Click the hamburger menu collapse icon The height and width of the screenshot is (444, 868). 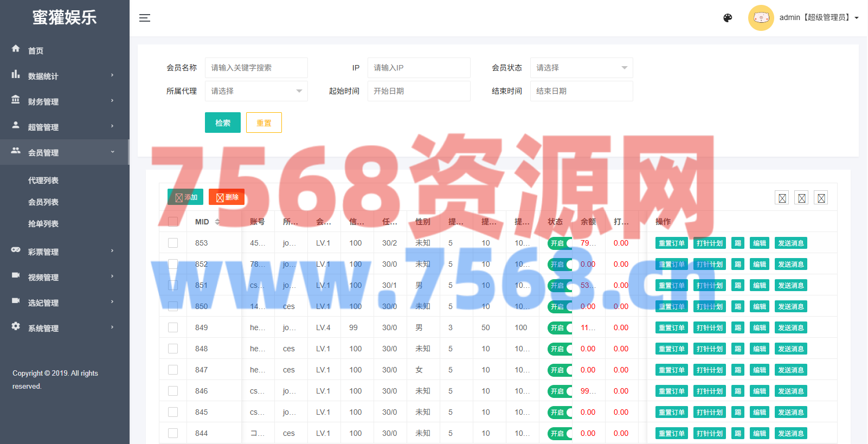(145, 18)
